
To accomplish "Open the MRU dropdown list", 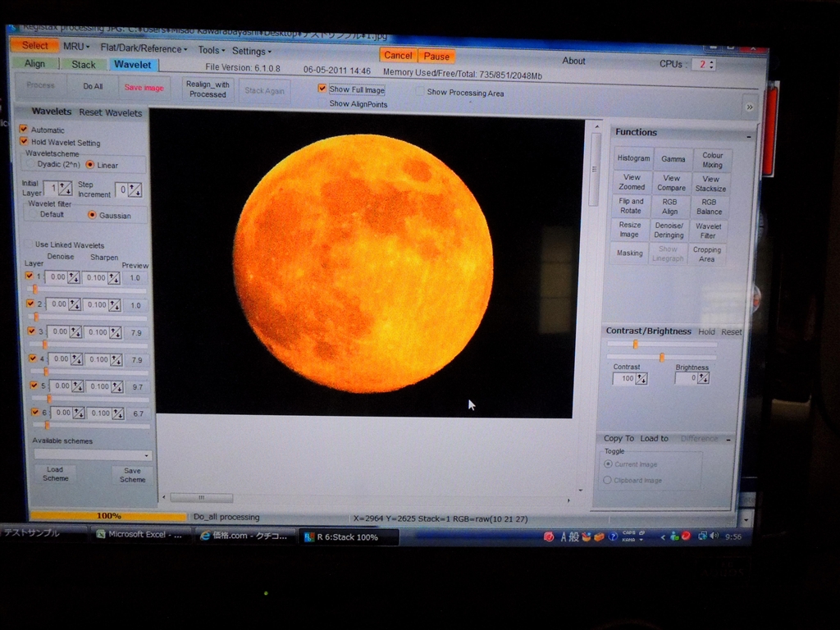I will click(x=76, y=47).
